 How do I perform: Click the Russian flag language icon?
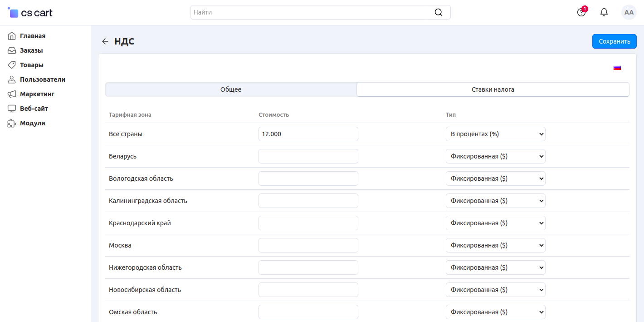[x=617, y=68]
